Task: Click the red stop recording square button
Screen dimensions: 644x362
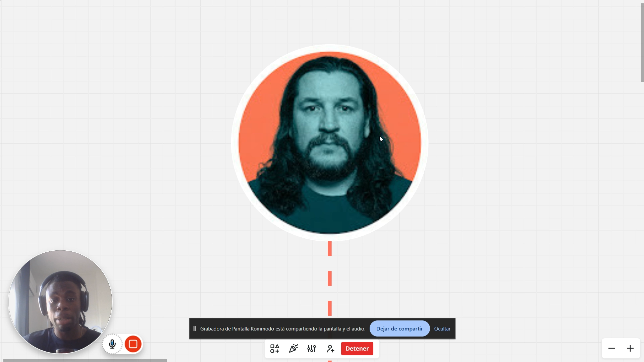Action: coord(133,344)
